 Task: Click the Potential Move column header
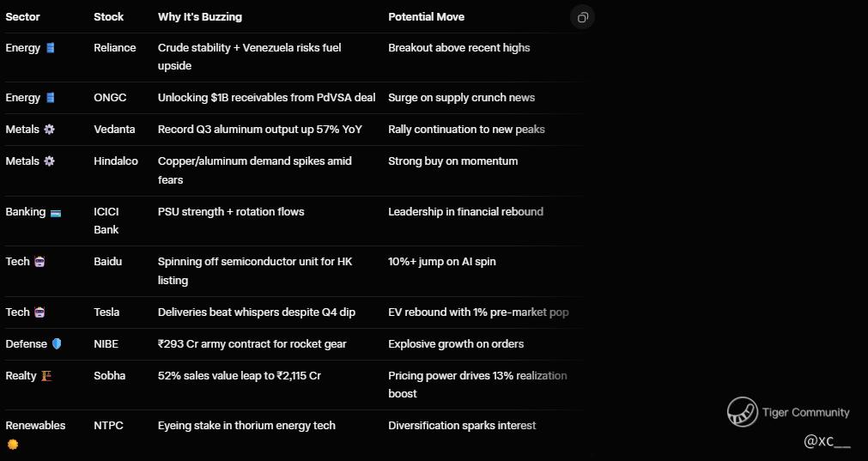coord(426,17)
